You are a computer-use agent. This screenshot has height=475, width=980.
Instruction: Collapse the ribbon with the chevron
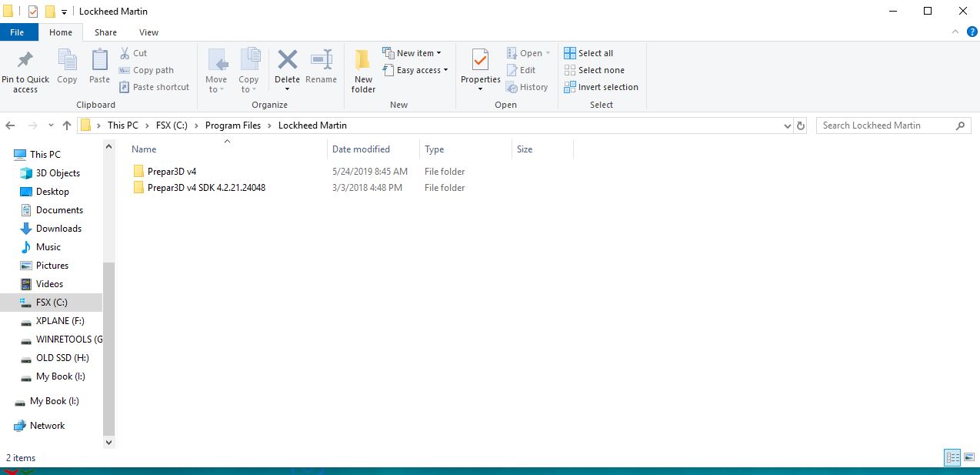coord(954,32)
